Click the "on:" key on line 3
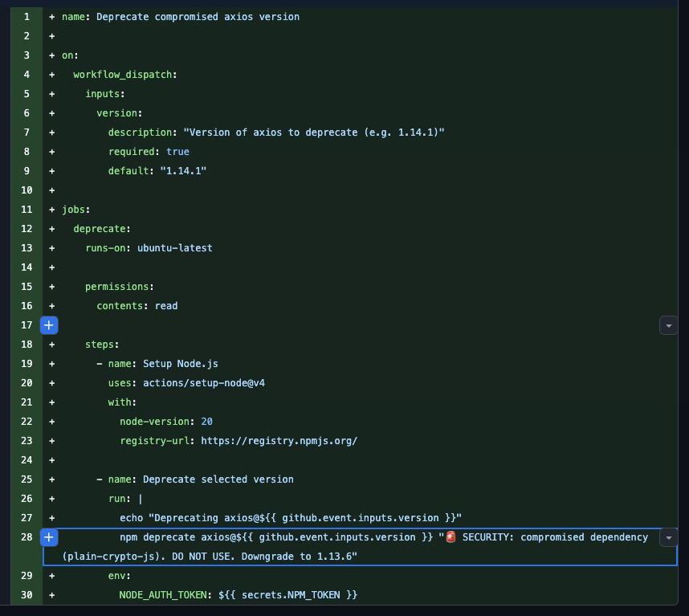The width and height of the screenshot is (689, 616). (x=70, y=55)
